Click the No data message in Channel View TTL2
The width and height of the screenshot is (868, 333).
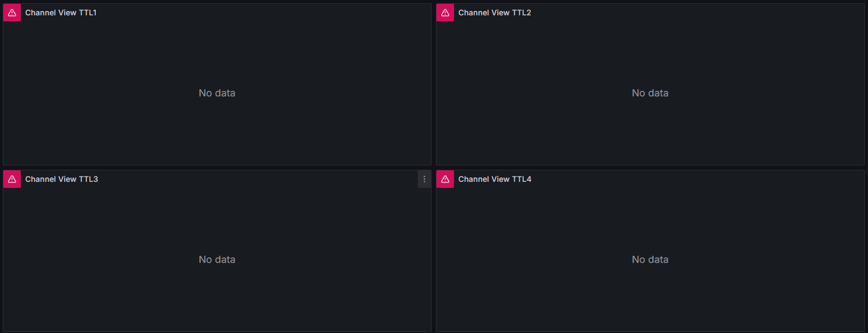click(649, 93)
